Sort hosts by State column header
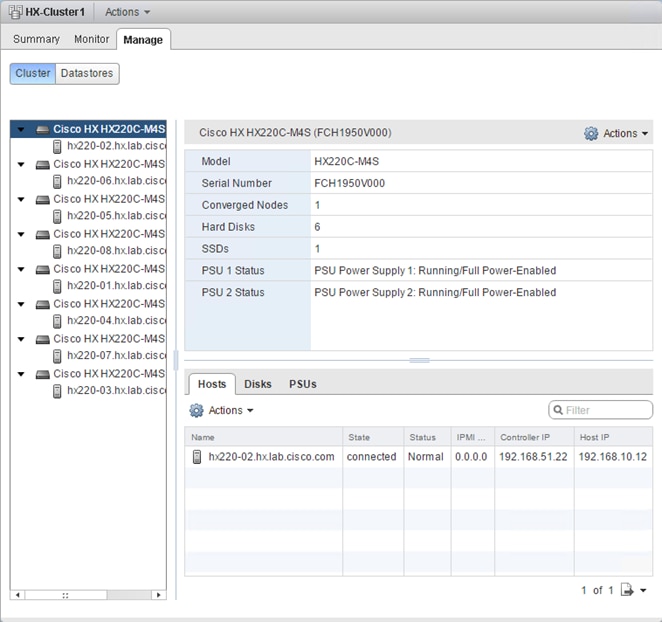 [x=373, y=437]
